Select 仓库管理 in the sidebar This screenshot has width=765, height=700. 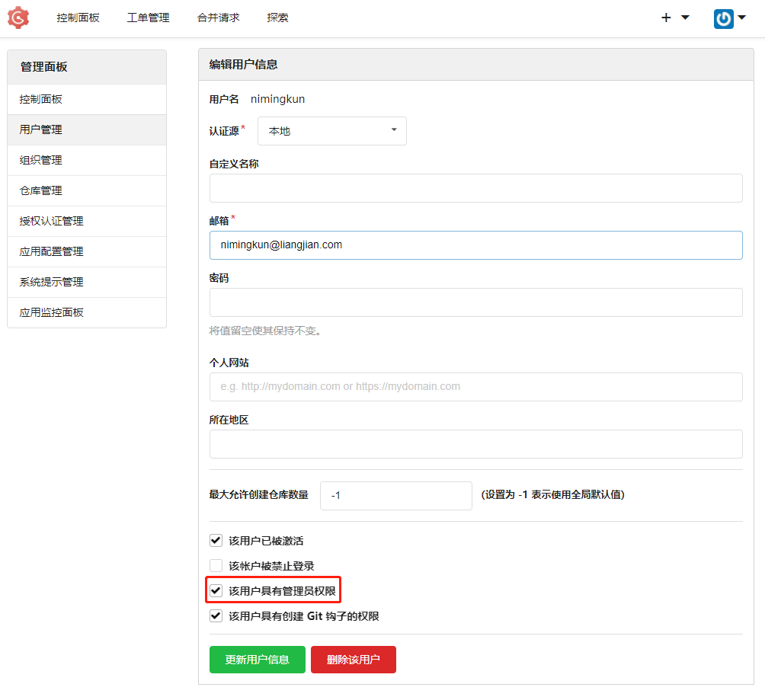pos(41,190)
